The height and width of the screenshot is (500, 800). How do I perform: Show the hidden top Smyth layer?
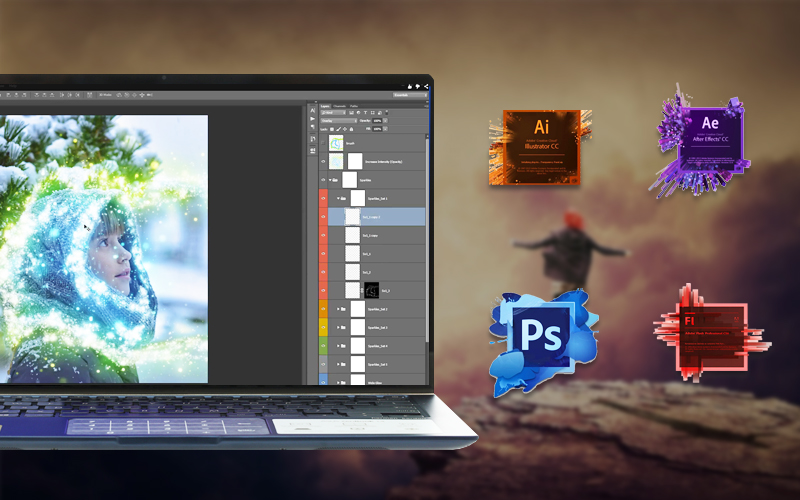point(323,143)
